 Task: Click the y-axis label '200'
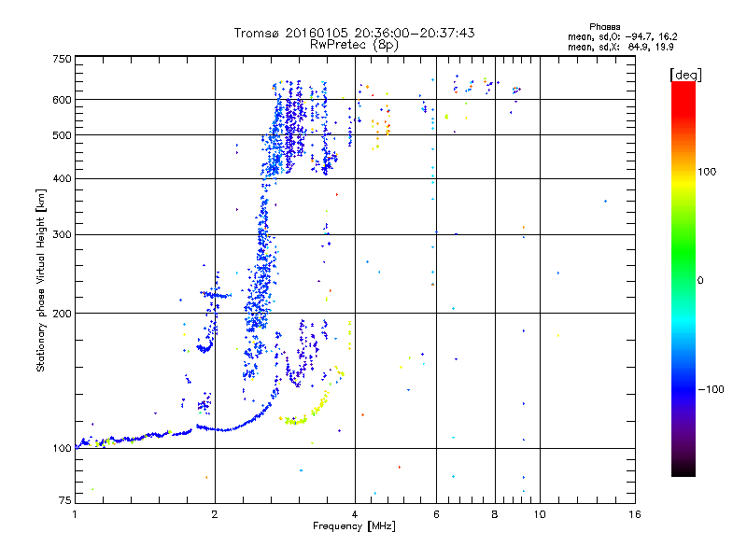click(62, 314)
